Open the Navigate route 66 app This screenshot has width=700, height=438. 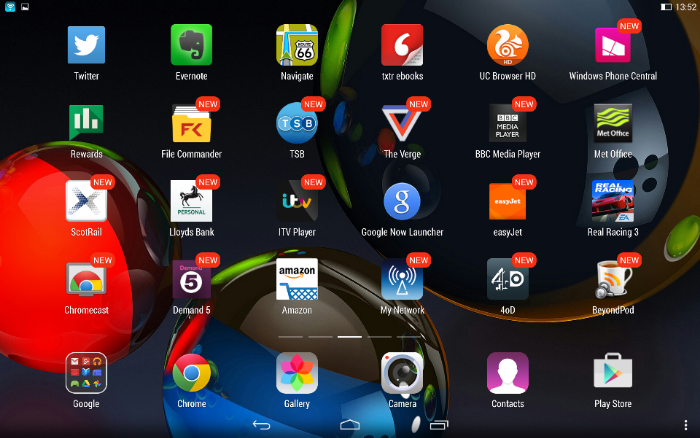point(297,45)
